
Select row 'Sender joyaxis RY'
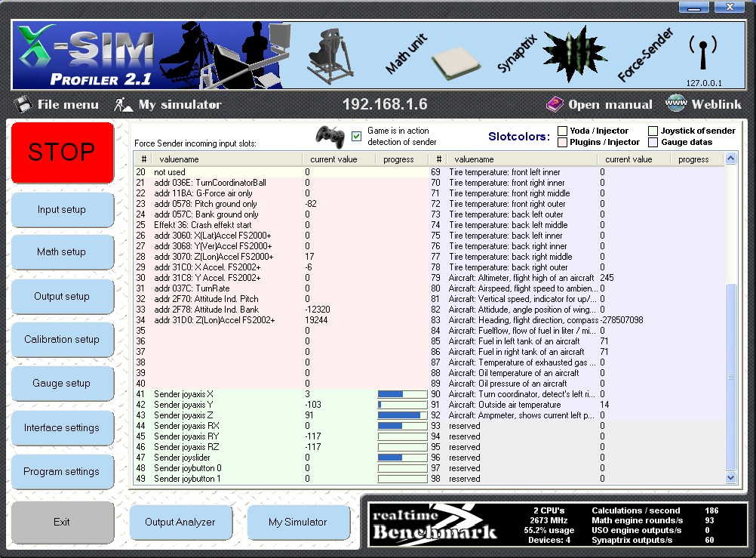point(281,436)
